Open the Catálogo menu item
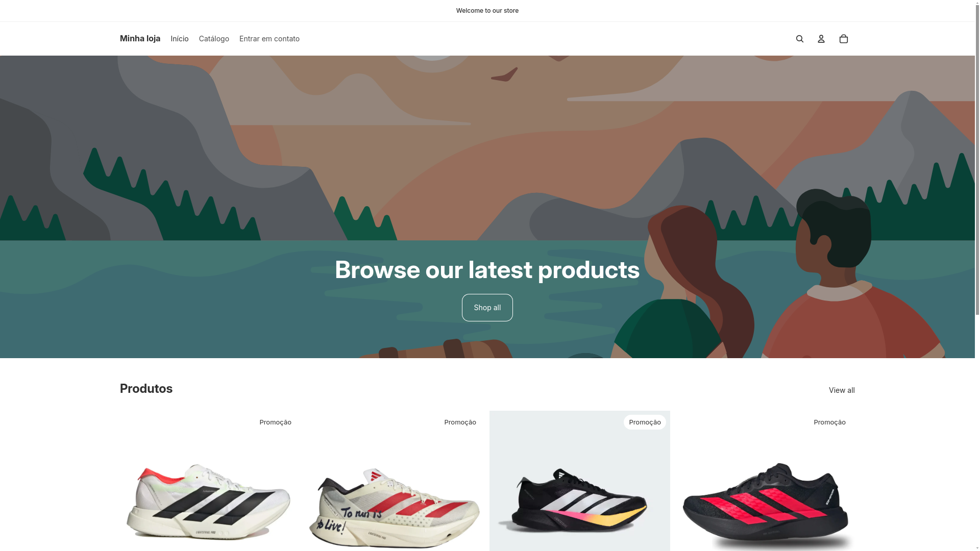The height and width of the screenshot is (551, 980). coord(214,39)
